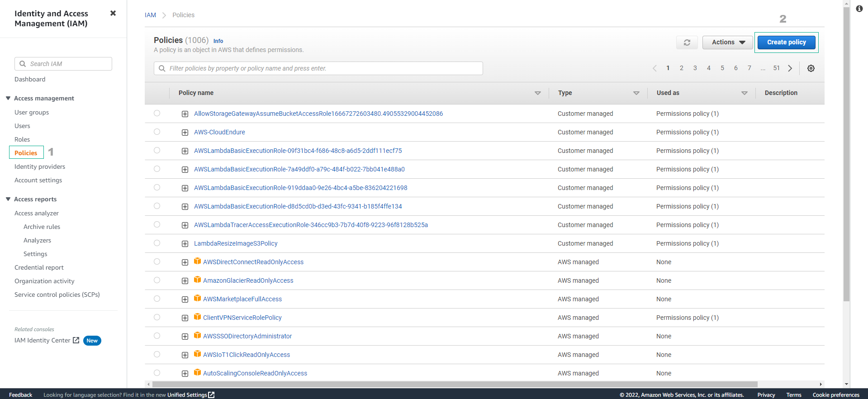Image resolution: width=868 pixels, height=399 pixels.
Task: Collapse the Access management section
Action: point(8,98)
